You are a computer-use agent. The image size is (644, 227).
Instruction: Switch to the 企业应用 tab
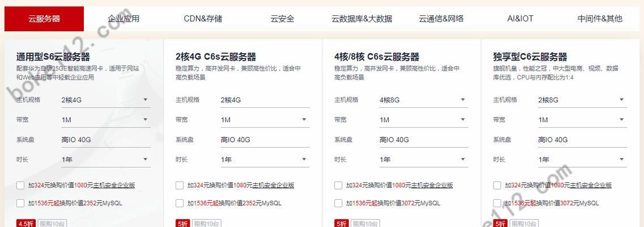click(123, 19)
